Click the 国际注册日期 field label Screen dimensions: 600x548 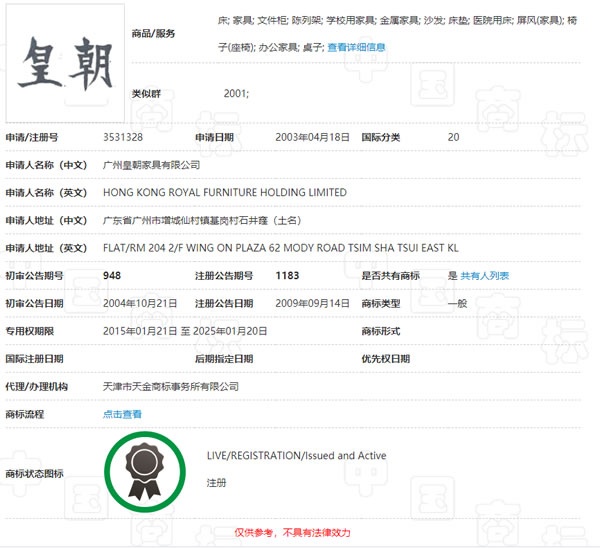[x=34, y=359]
